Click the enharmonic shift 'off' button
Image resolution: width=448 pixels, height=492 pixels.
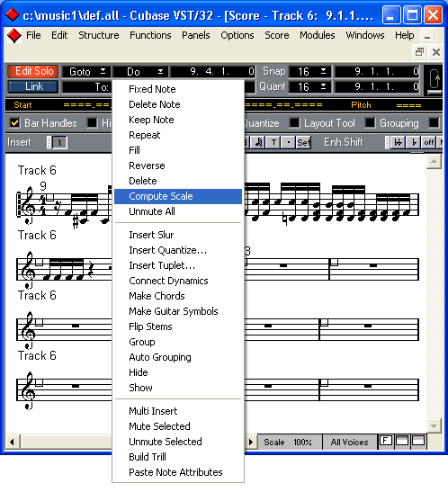tap(428, 142)
